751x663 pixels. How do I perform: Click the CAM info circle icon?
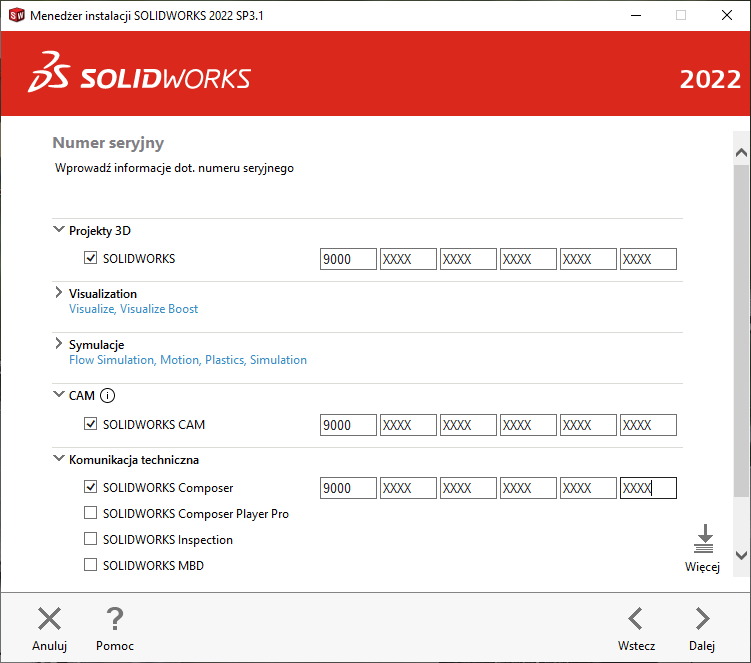107,396
